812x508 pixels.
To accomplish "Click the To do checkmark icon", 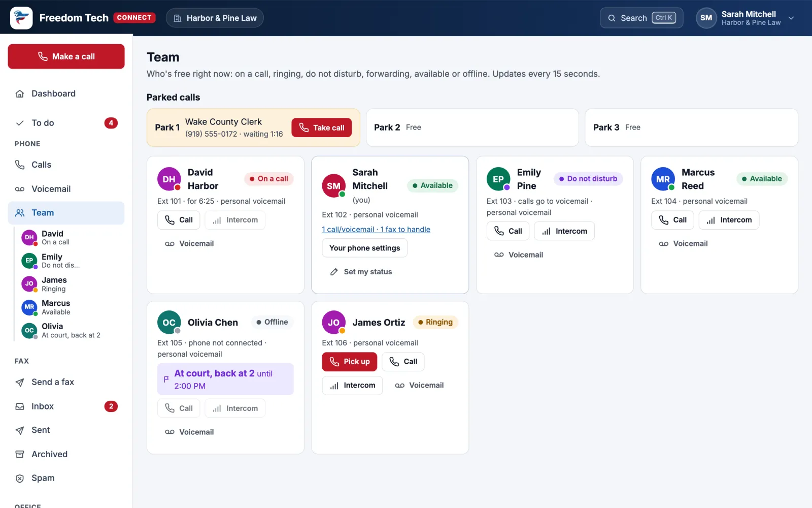I will click(x=20, y=123).
